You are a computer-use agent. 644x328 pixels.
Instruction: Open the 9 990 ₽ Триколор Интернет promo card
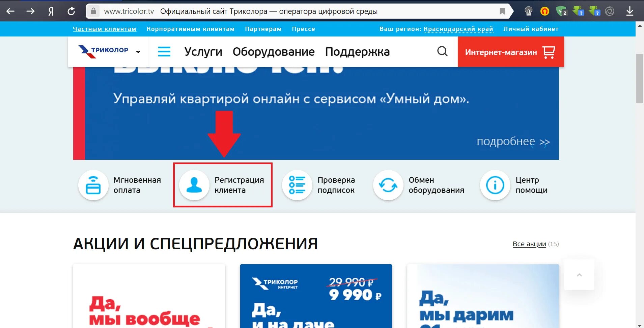coord(316,296)
